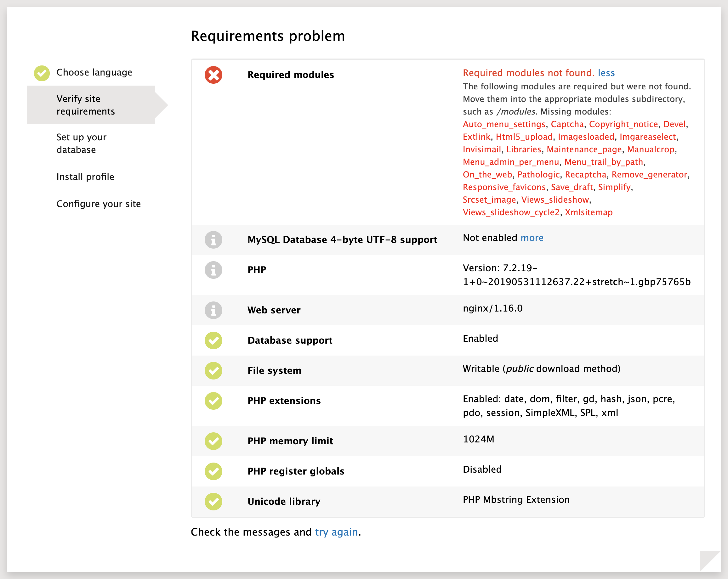Image resolution: width=728 pixels, height=579 pixels.
Task: Select the Set up your database step
Action: coord(81,143)
